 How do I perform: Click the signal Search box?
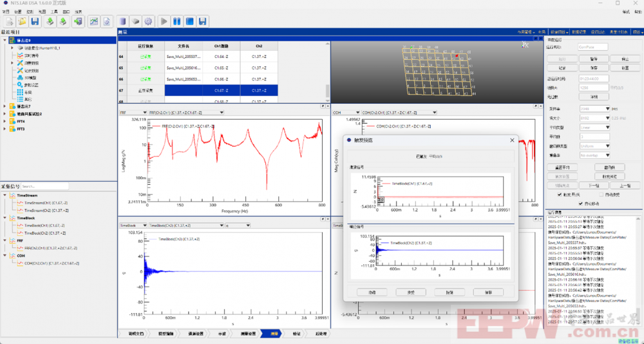44,187
